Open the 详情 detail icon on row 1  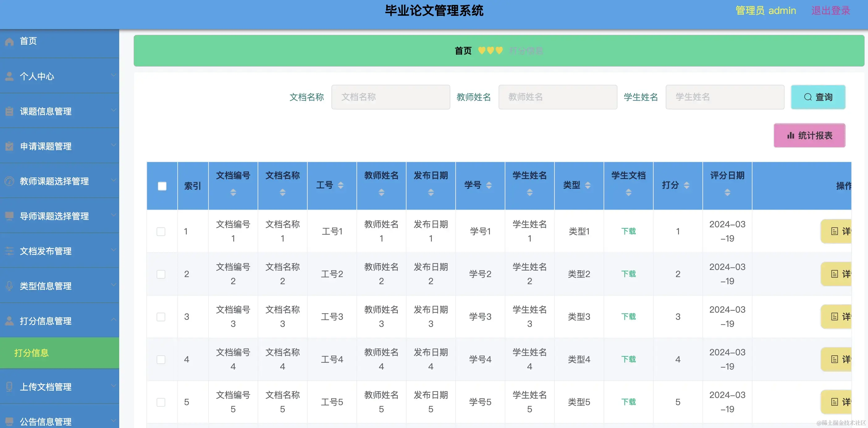834,231
